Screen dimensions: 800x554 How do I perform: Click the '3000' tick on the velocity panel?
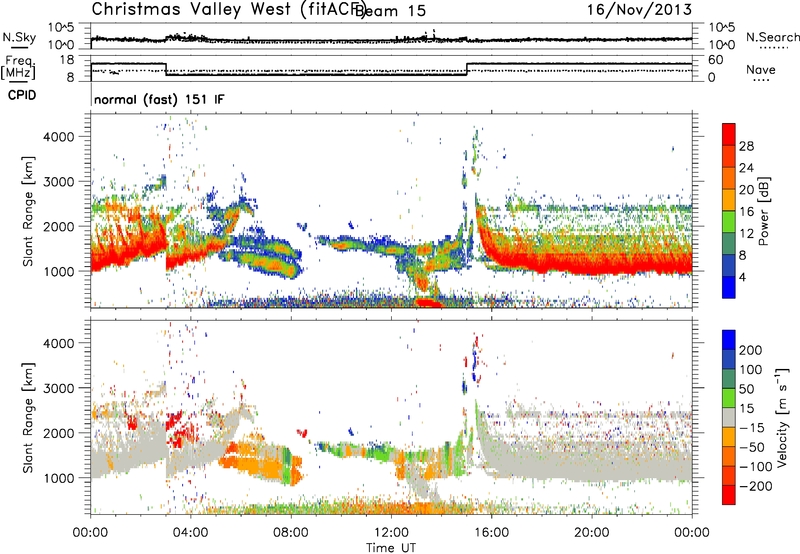(x=59, y=388)
